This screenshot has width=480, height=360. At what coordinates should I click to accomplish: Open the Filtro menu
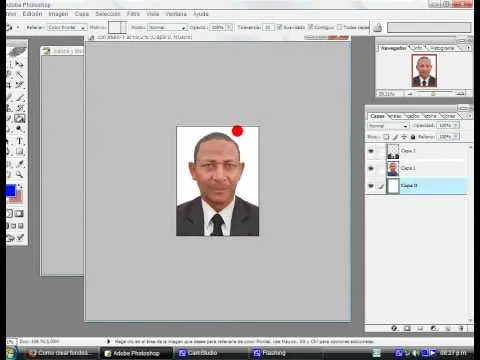click(133, 14)
